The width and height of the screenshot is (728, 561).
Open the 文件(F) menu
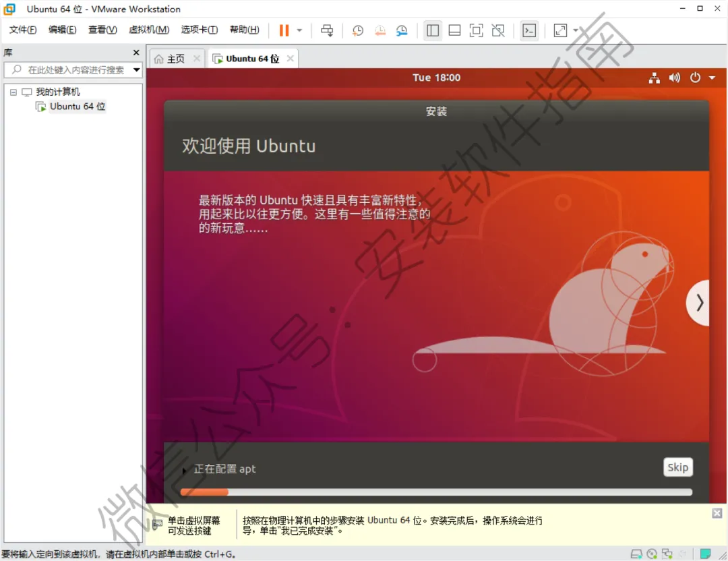tap(23, 30)
